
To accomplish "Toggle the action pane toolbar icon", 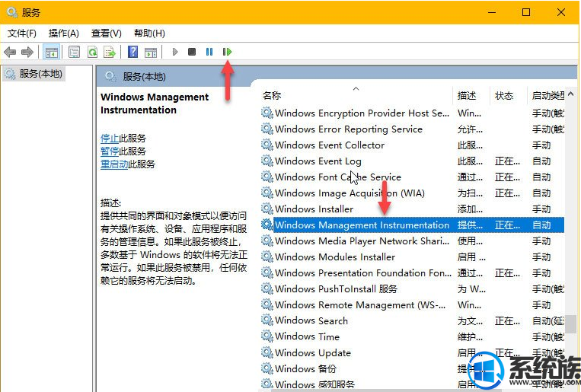I will (x=151, y=53).
